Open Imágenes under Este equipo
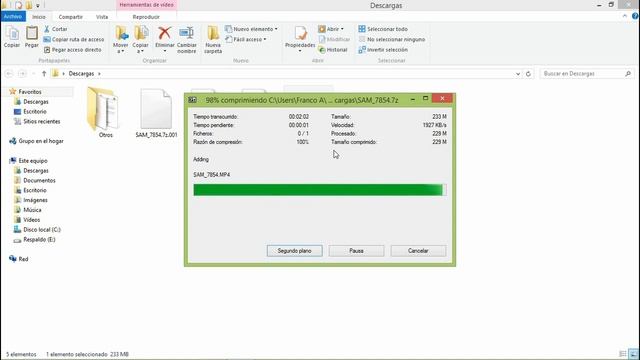Image resolution: width=640 pixels, height=360 pixels. [x=35, y=200]
